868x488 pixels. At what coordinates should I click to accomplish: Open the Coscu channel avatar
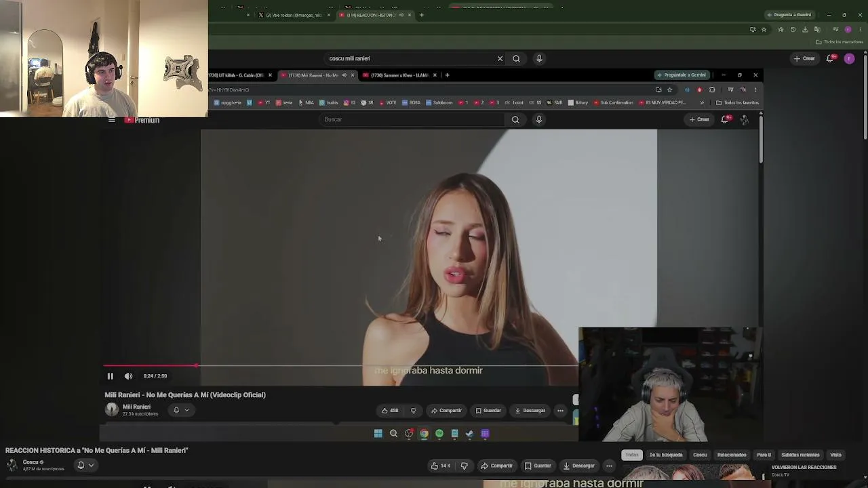point(12,465)
